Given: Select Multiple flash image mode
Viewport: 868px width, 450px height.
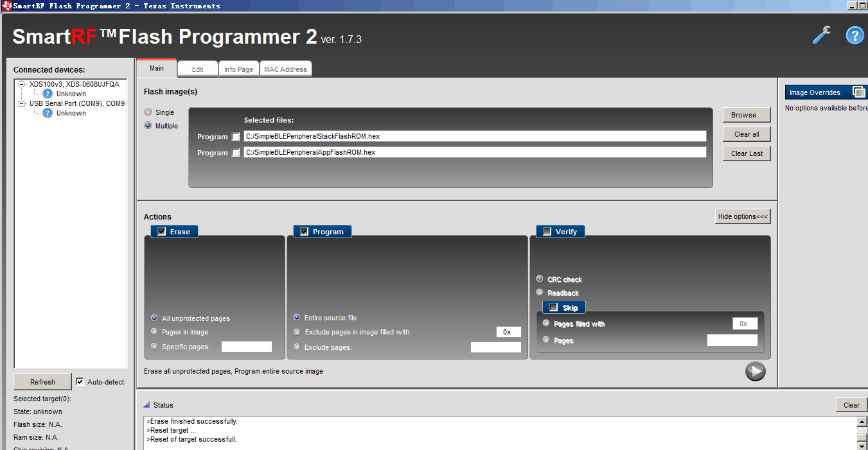Looking at the screenshot, I should coord(148,125).
